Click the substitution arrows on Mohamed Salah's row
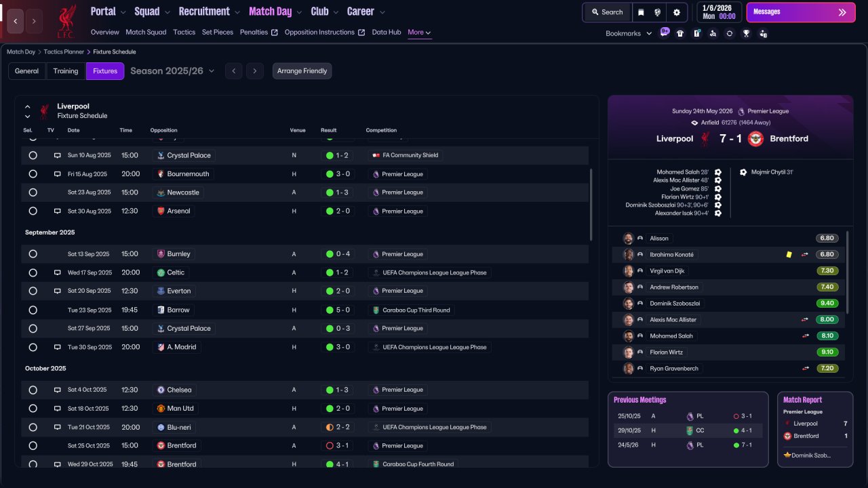This screenshot has width=868, height=488. pyautogui.click(x=805, y=336)
